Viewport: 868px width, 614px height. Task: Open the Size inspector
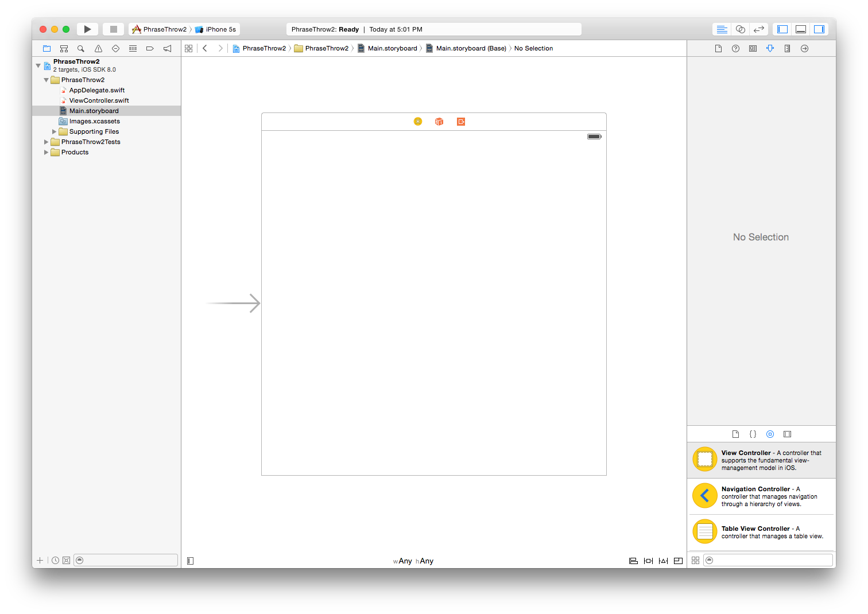tap(787, 49)
